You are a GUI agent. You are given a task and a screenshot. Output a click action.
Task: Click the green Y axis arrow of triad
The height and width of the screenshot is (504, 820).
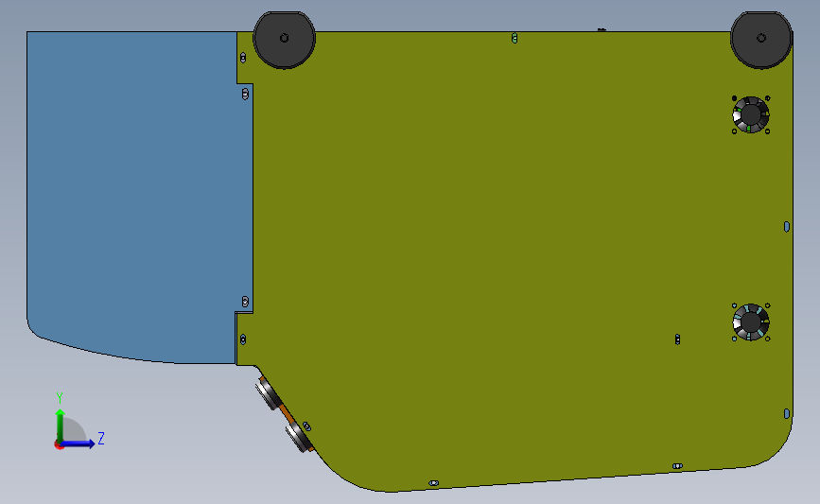pyautogui.click(x=61, y=426)
